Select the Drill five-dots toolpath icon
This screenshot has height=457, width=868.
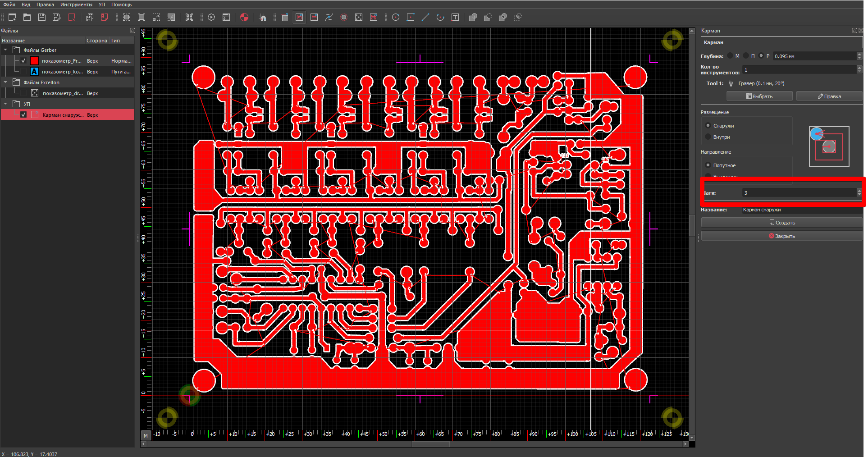click(359, 17)
